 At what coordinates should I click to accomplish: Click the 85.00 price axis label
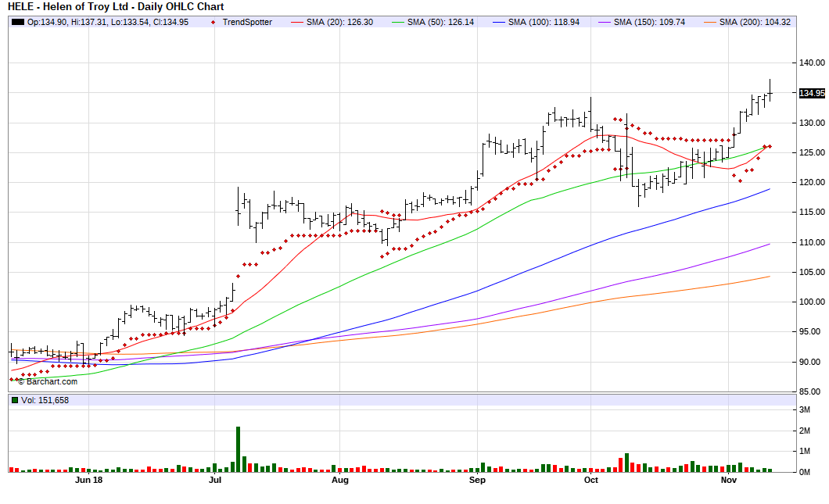tap(812, 391)
